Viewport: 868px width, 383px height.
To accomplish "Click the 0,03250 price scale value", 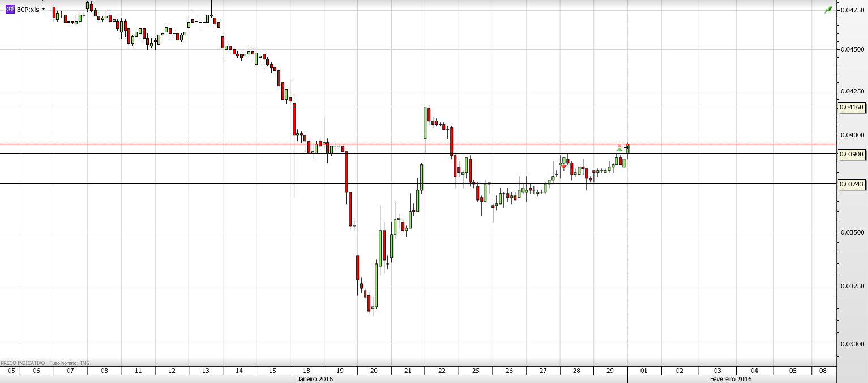I will tap(852, 286).
